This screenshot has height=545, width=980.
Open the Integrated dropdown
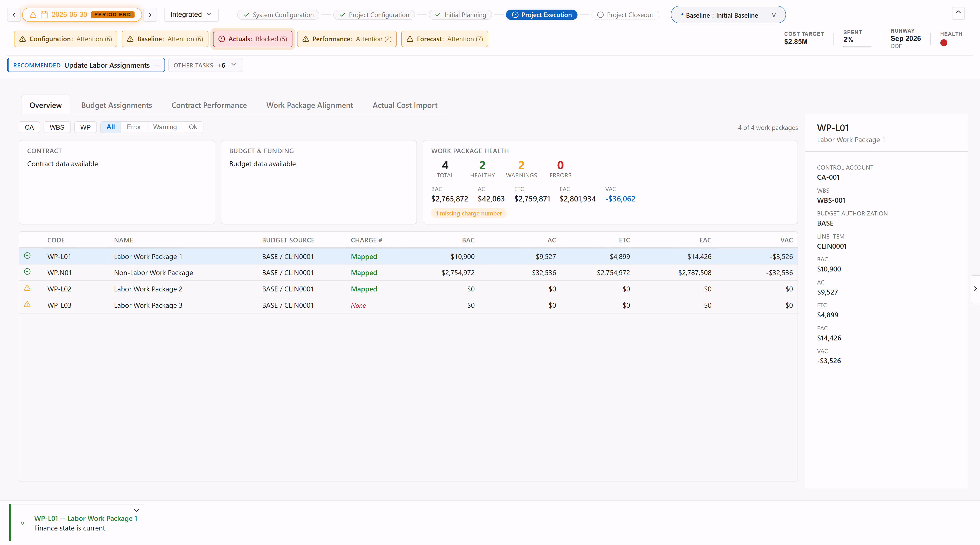tap(191, 15)
